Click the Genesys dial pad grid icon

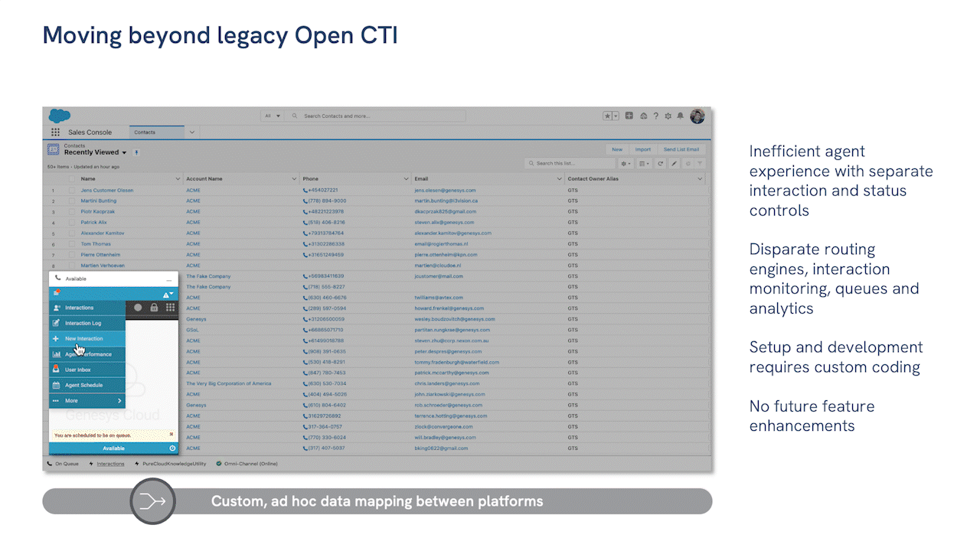170,308
